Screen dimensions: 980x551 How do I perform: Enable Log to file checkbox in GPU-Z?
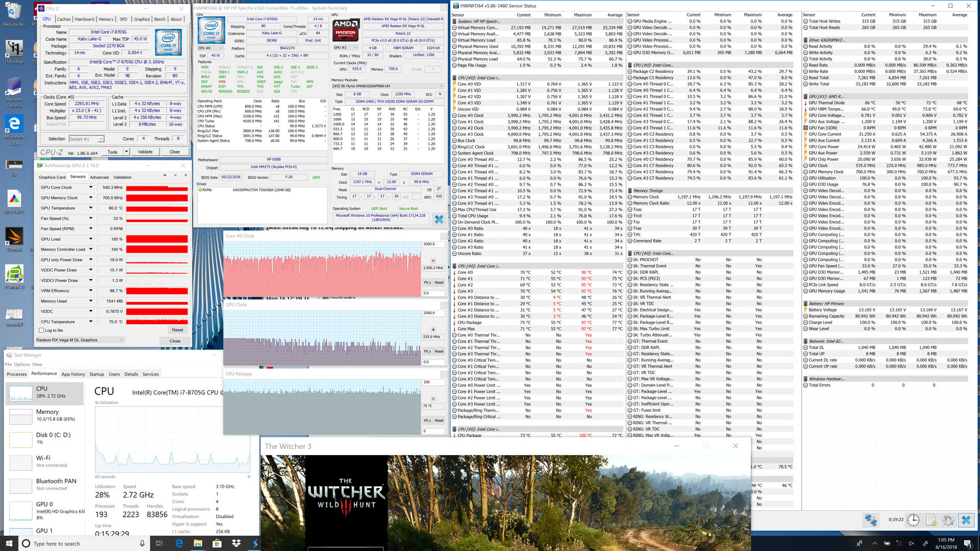(x=41, y=330)
